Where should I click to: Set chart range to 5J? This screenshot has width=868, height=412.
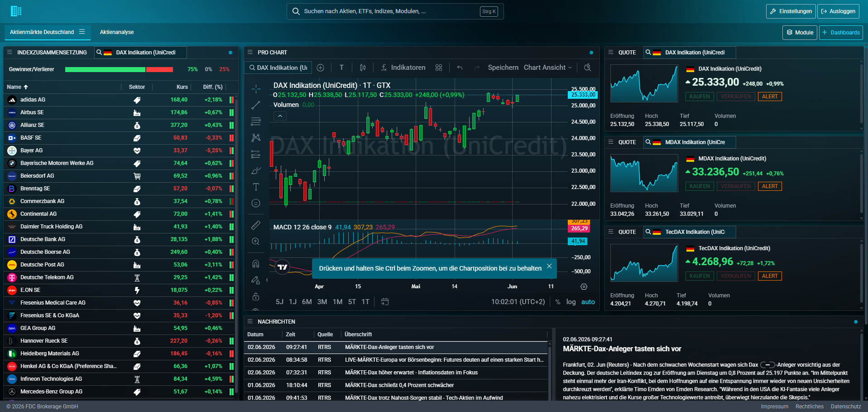280,302
